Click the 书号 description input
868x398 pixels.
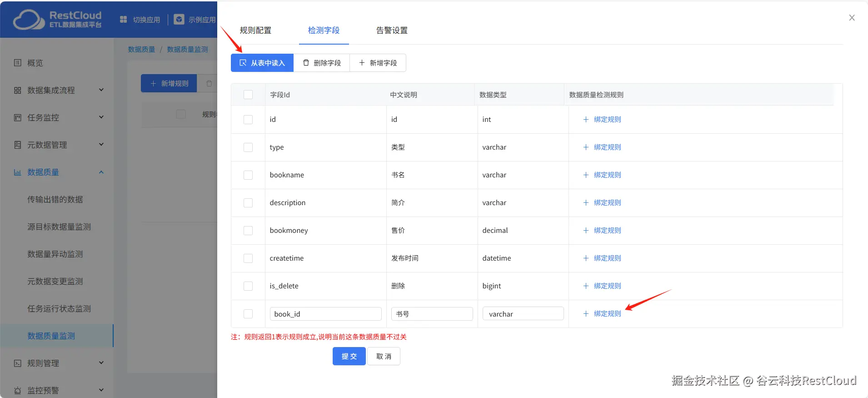point(432,314)
